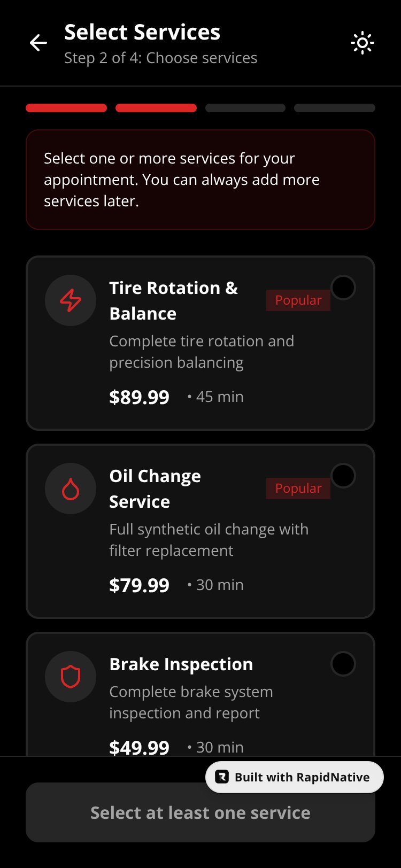Select Oil Change Service radio button
This screenshot has height=868, width=401.
click(x=343, y=476)
